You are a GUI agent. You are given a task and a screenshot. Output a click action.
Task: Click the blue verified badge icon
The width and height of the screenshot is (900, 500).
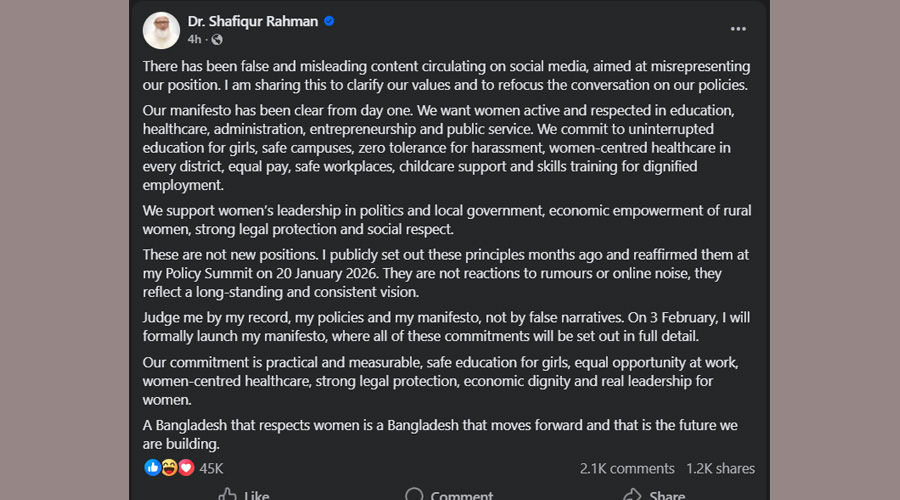329,21
